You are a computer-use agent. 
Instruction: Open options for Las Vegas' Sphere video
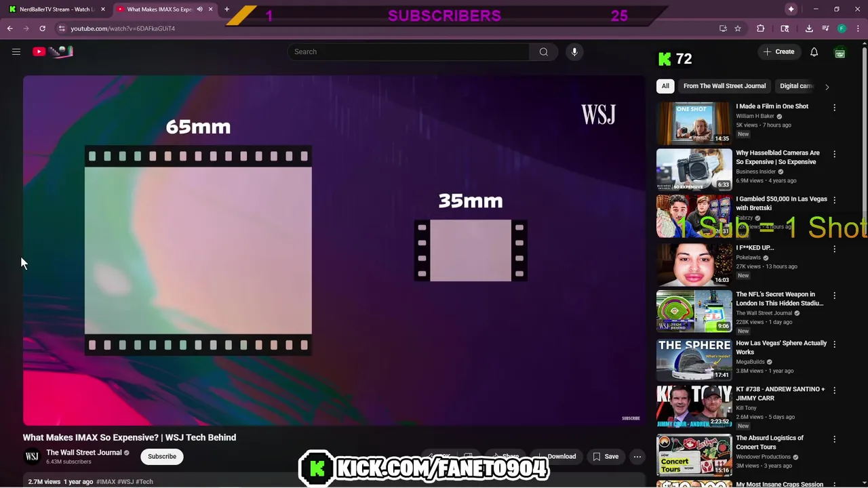tap(835, 344)
